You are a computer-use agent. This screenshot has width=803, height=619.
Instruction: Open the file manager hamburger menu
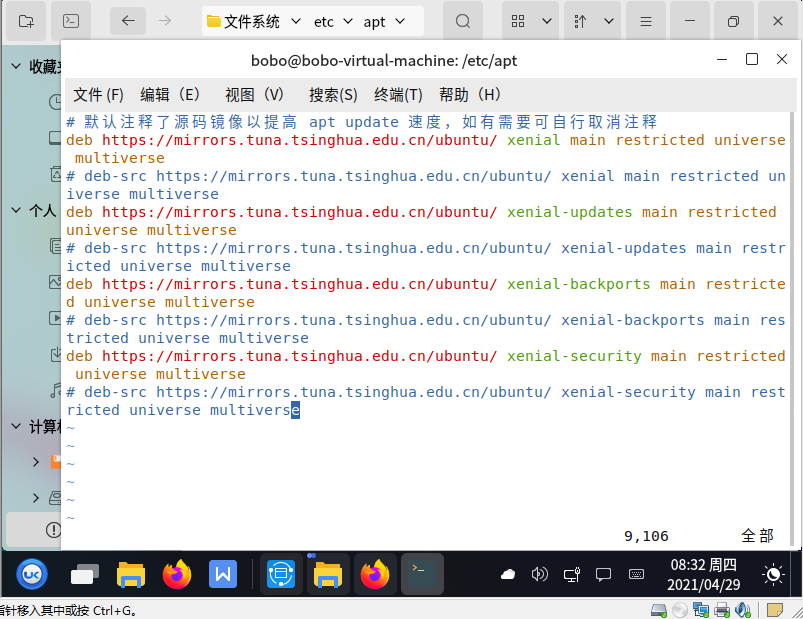pyautogui.click(x=646, y=21)
